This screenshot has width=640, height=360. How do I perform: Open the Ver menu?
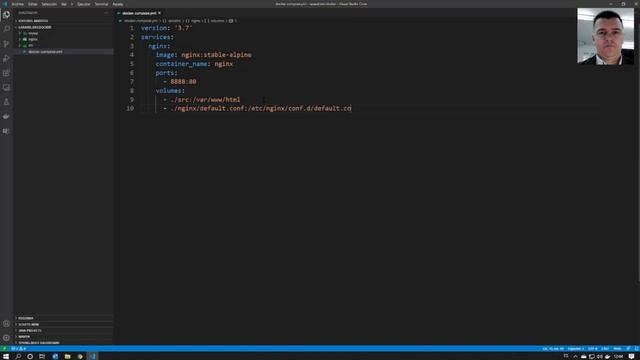[64, 4]
